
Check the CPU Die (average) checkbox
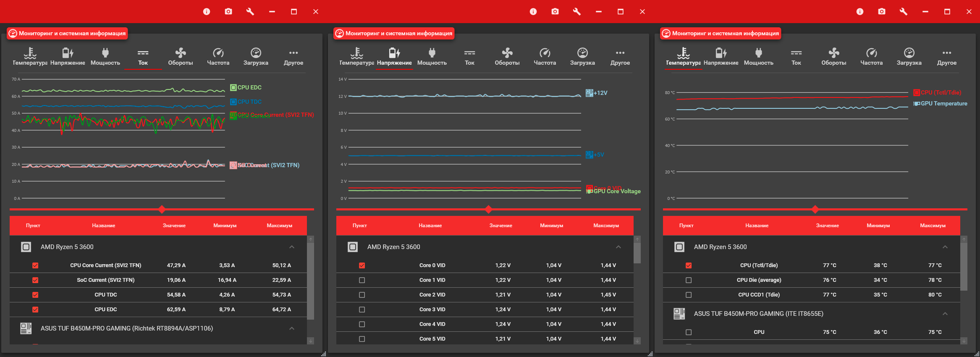689,280
